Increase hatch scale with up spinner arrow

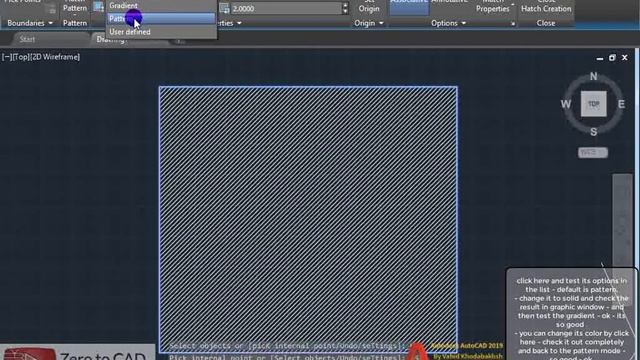[345, 5]
